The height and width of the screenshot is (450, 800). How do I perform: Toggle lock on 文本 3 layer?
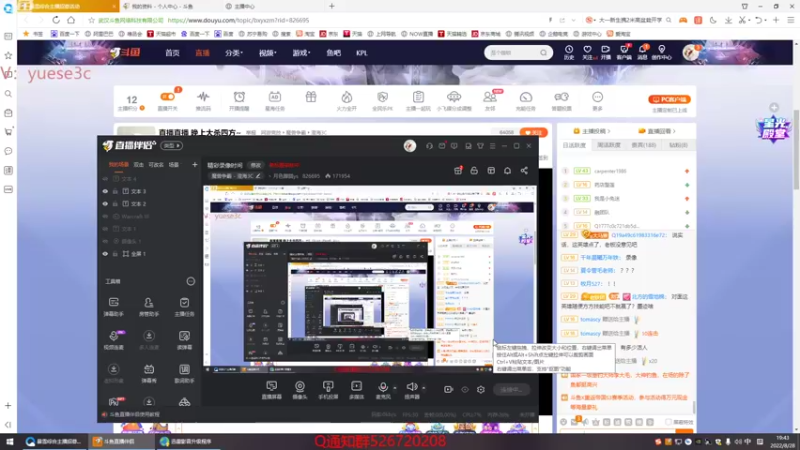click(x=115, y=191)
